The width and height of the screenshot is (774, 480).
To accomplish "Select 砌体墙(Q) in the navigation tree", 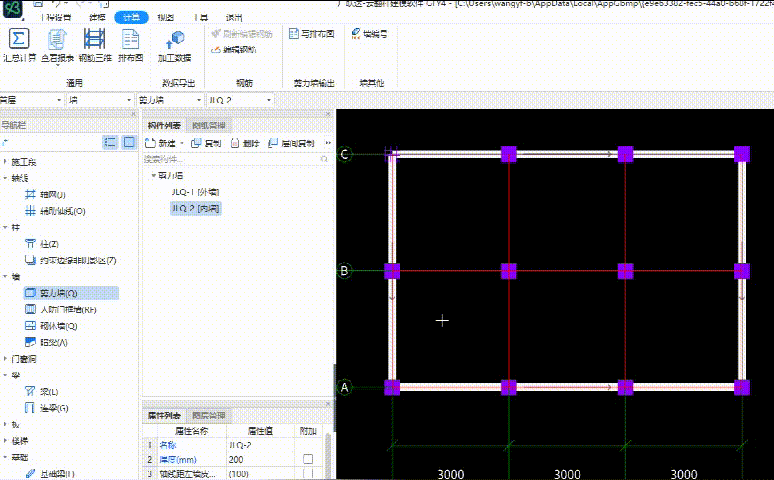I will (x=51, y=326).
